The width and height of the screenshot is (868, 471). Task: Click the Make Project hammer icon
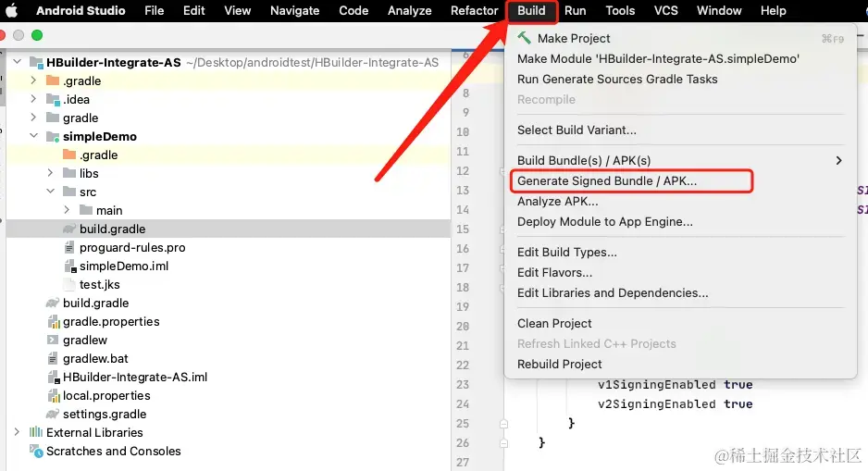[524, 38]
